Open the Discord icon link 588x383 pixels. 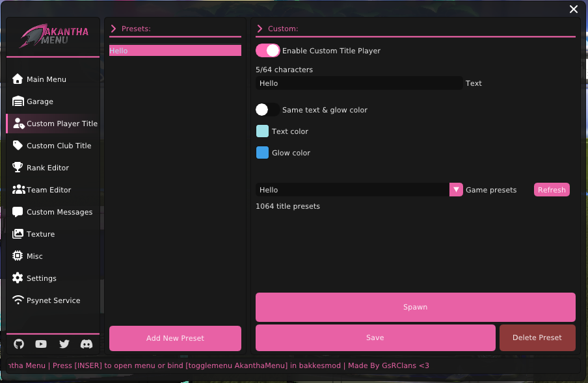click(86, 344)
